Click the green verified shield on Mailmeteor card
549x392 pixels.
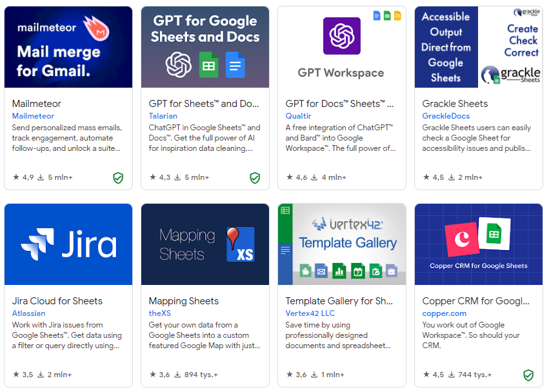[118, 178]
